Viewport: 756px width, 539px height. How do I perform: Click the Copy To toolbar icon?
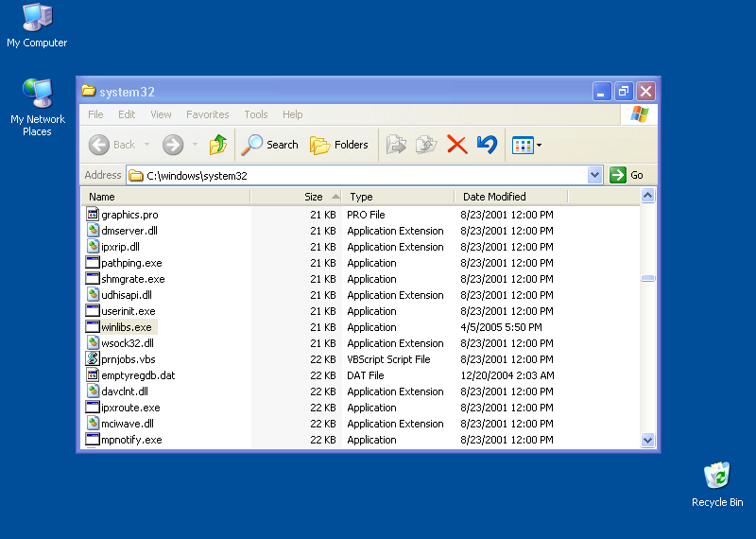tap(426, 145)
